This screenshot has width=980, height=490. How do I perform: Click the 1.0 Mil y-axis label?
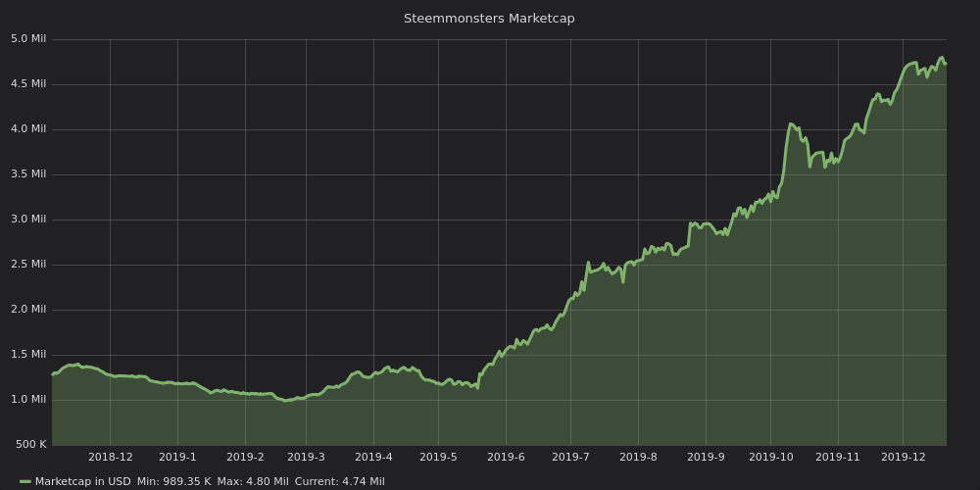pyautogui.click(x=28, y=400)
